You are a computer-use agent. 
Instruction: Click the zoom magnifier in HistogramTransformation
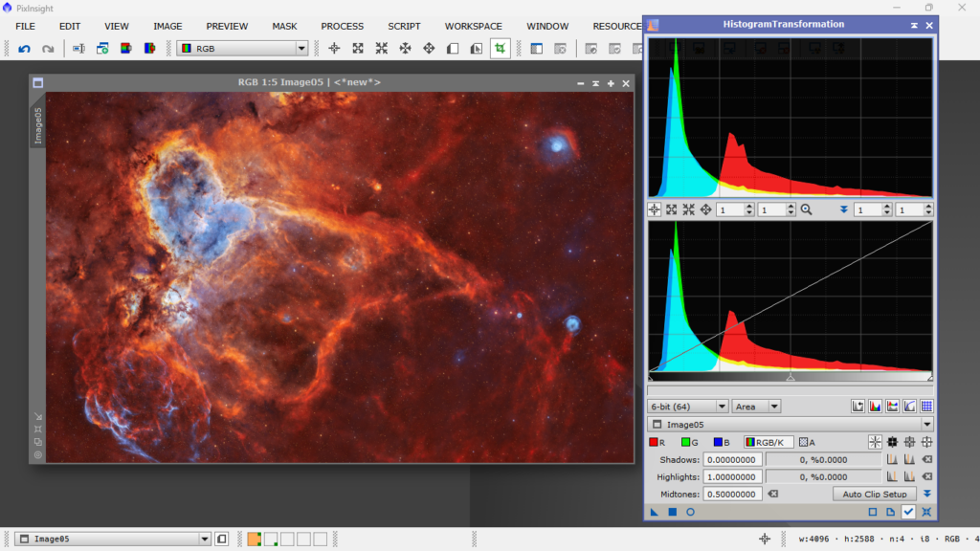806,209
